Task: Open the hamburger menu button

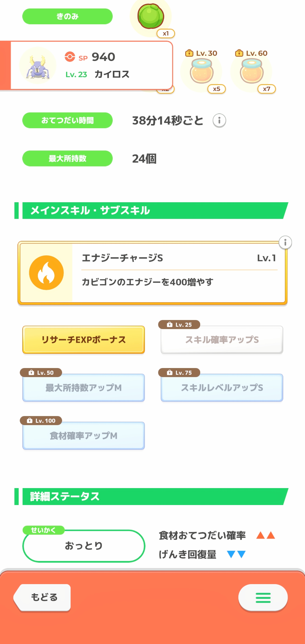Action: [x=263, y=597]
